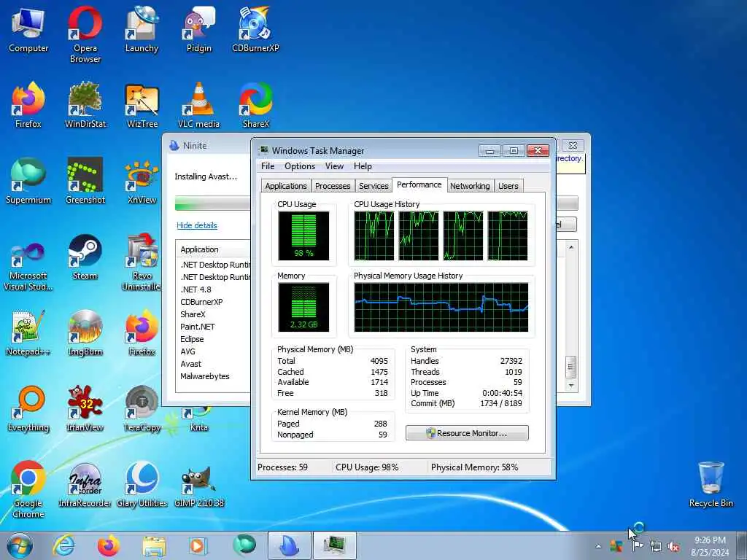Viewport: 747px width, 560px height.
Task: Click the Windows Start button
Action: pos(20,545)
